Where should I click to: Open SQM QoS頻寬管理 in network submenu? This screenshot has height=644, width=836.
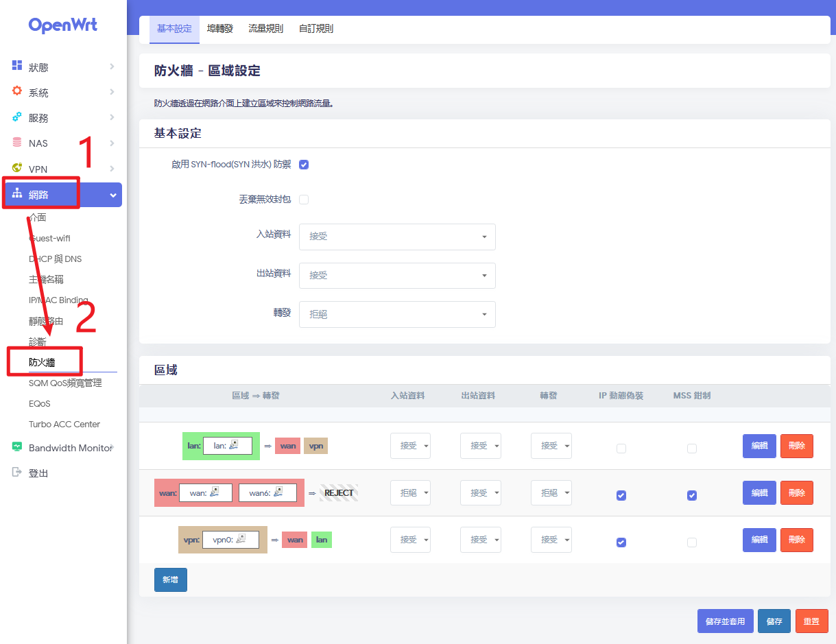(65, 383)
